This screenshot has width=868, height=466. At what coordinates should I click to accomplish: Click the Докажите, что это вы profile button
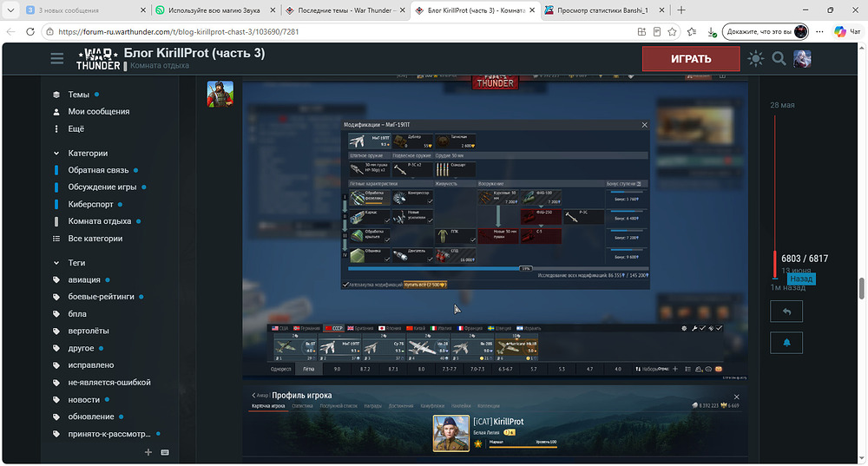coord(766,31)
